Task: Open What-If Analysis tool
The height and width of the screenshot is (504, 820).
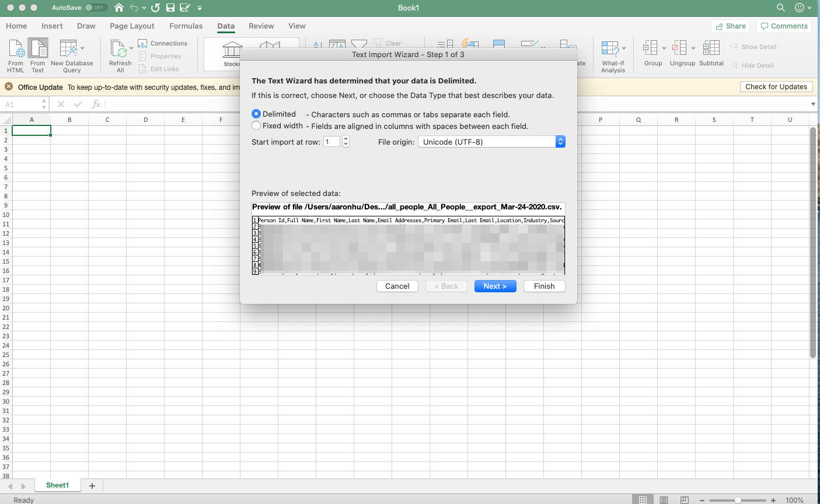Action: 610,49
